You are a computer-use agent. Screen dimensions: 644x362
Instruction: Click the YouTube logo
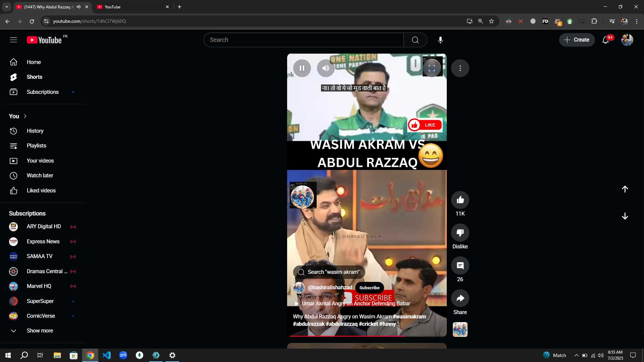point(44,40)
